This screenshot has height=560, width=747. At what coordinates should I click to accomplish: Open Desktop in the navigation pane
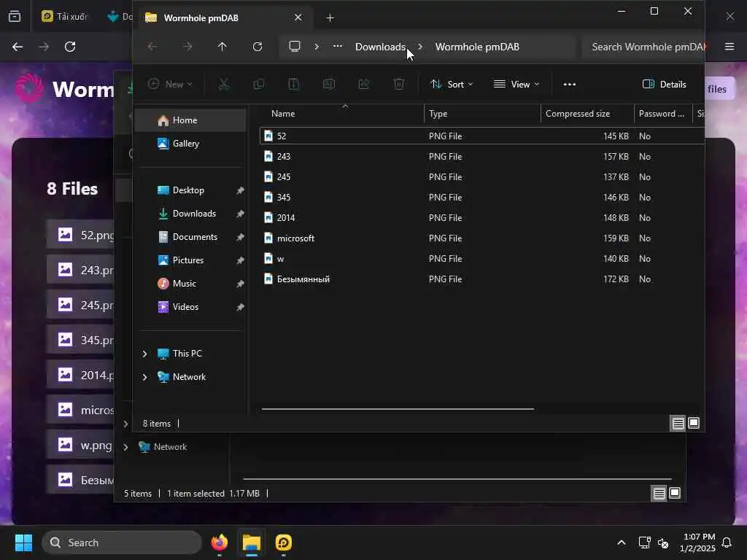pyautogui.click(x=190, y=190)
